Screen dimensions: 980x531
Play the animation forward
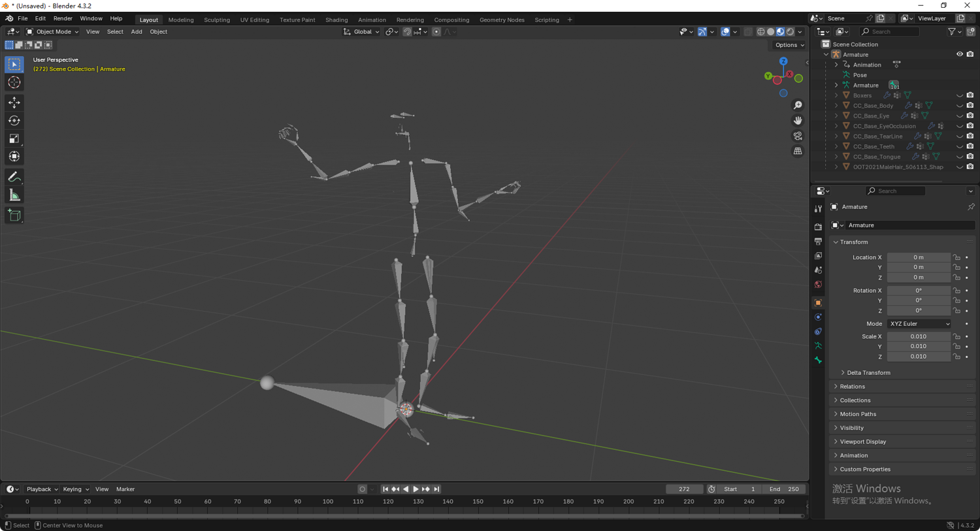[416, 489]
